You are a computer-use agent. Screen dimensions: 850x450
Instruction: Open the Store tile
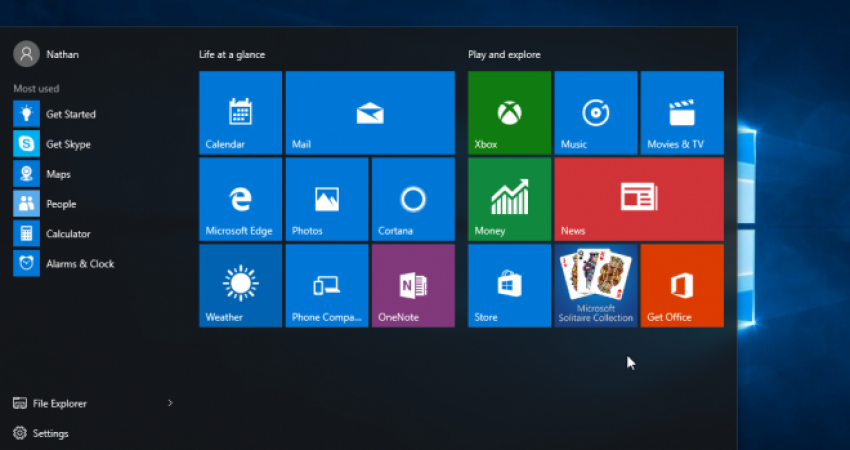(510, 286)
